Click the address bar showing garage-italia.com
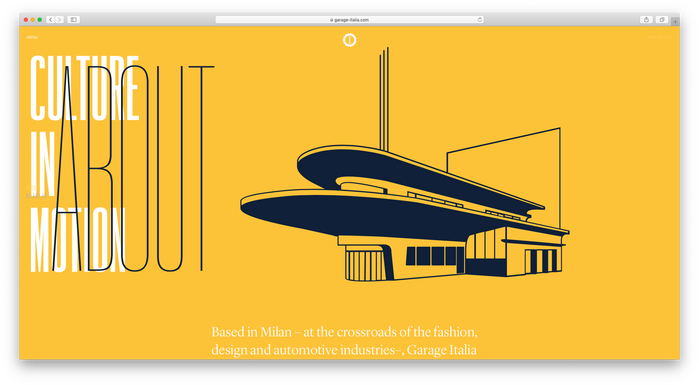This screenshot has width=699, height=385. coord(350,20)
